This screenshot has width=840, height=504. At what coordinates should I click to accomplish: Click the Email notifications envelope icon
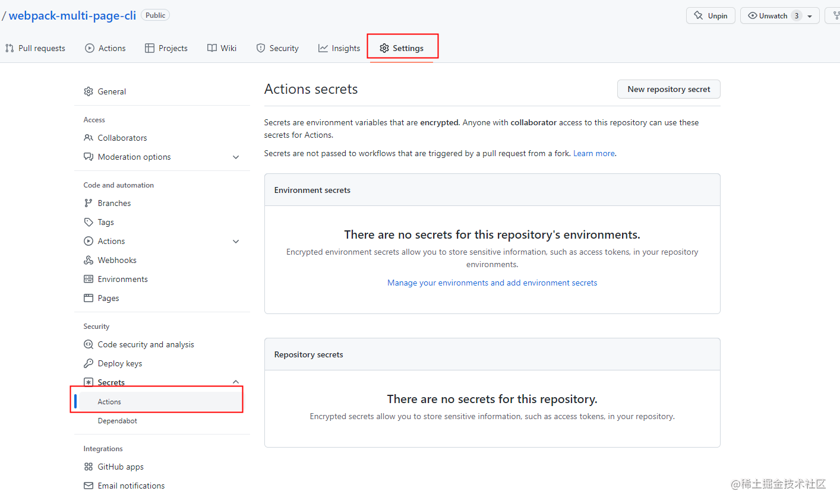(x=89, y=486)
